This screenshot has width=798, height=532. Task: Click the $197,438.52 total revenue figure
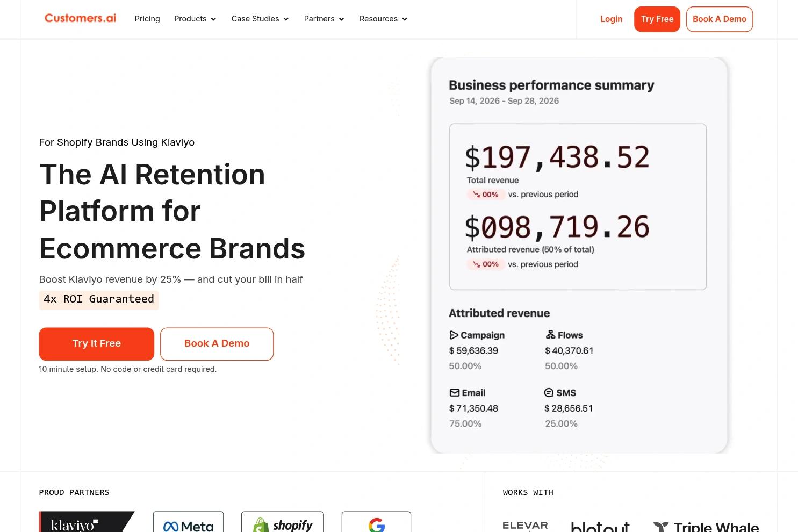(x=557, y=157)
